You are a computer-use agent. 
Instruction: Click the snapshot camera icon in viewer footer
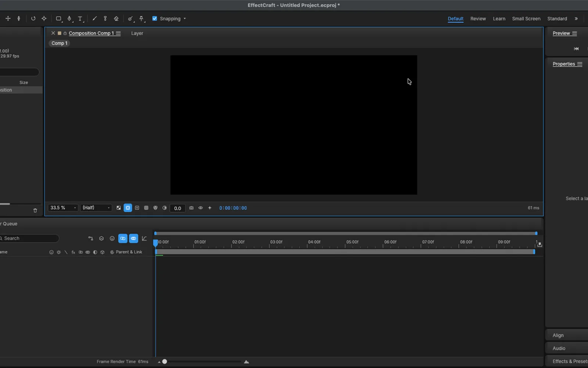(191, 208)
